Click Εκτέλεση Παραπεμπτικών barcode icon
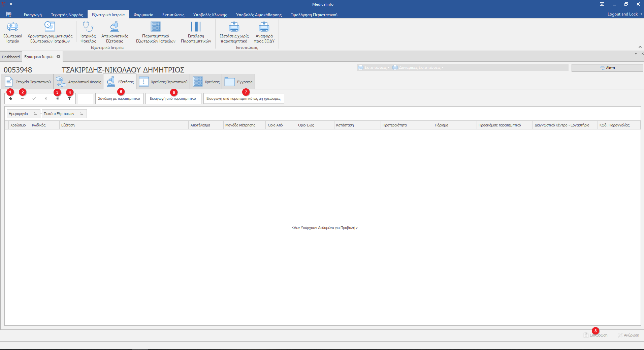The image size is (644, 350). pos(196,27)
